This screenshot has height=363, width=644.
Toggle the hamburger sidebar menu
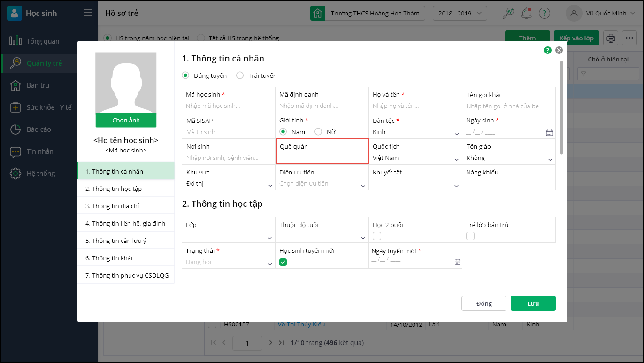(88, 13)
